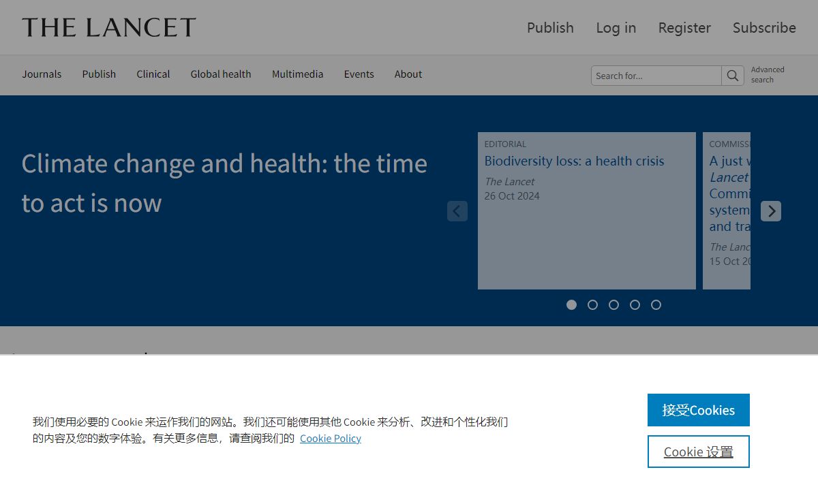This screenshot has height=504, width=818.
Task: Open the Multimedia menu
Action: [x=298, y=74]
